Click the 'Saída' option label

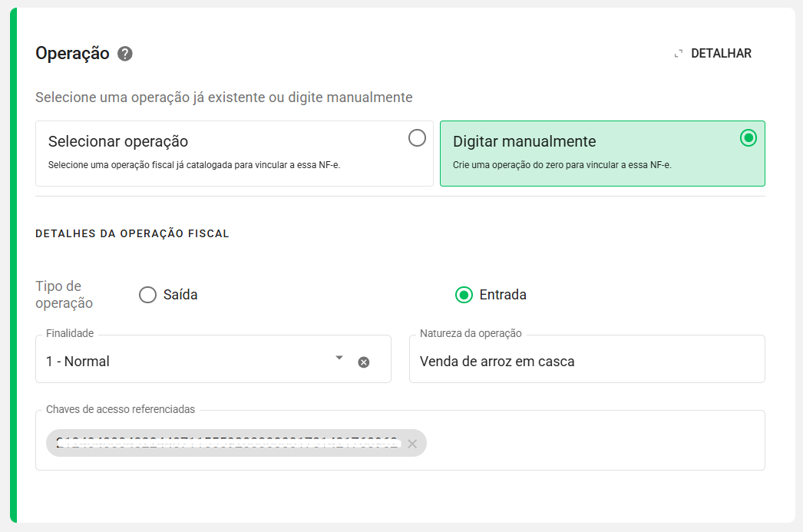click(180, 295)
